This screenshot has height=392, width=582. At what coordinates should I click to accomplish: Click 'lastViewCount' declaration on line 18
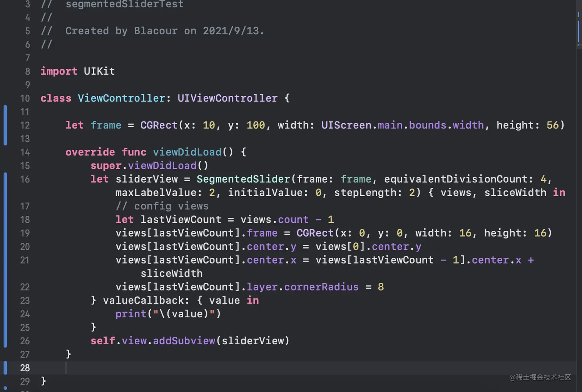181,220
